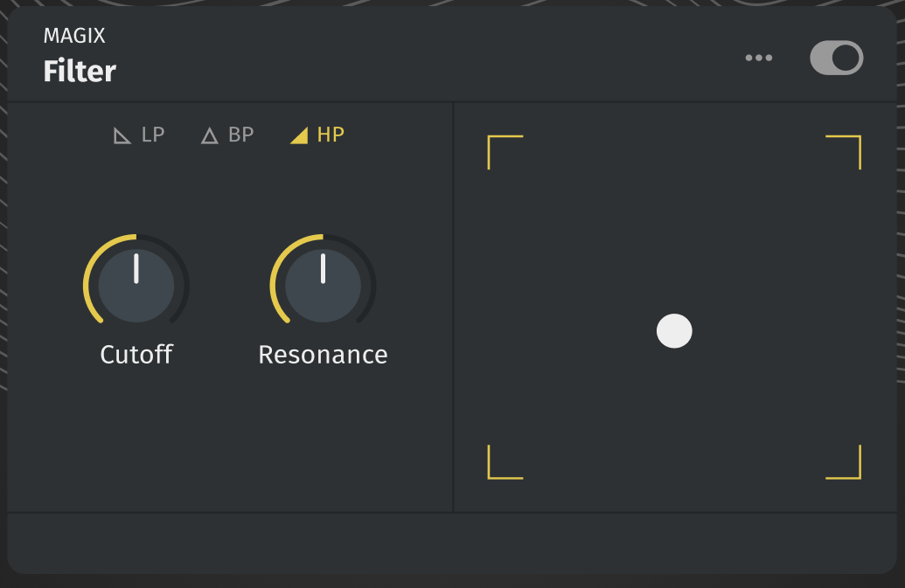This screenshot has height=588, width=905.
Task: Click the Resonance label text
Action: tap(323, 354)
